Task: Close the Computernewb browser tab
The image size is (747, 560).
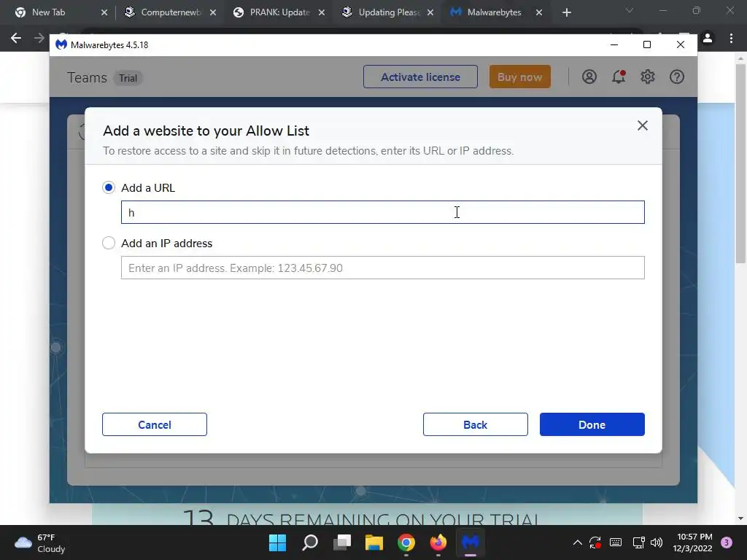Action: coord(213,12)
